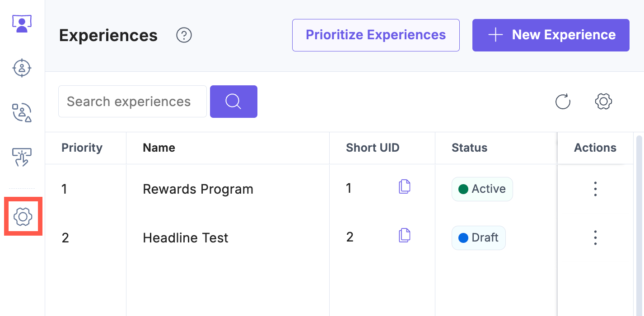644x316 pixels.
Task: Click the Actions column header
Action: pos(595,148)
